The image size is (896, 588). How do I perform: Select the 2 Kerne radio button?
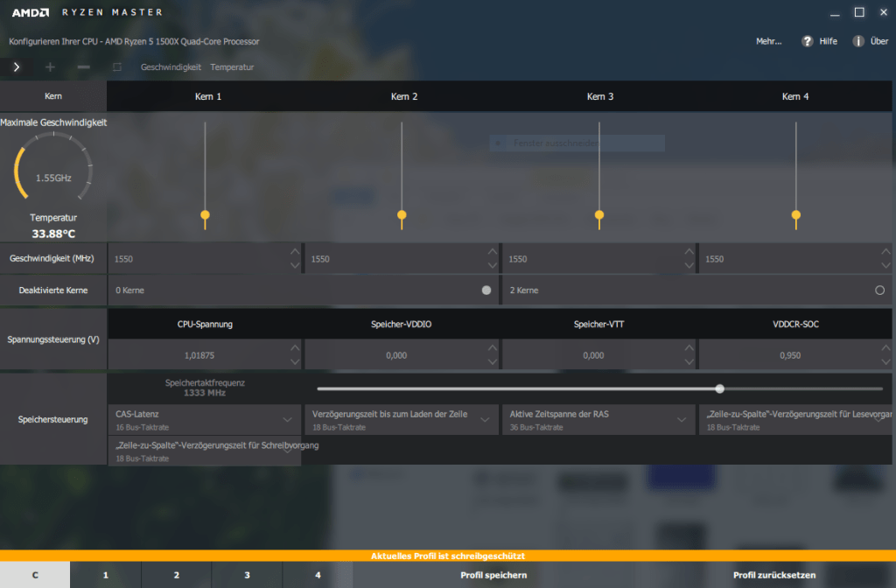point(879,290)
